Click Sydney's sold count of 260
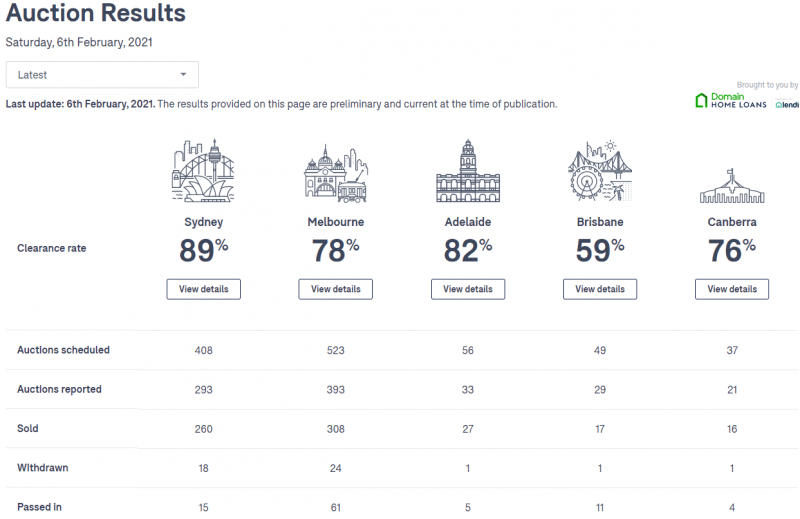Viewport: 800px width, 519px height. click(x=203, y=429)
